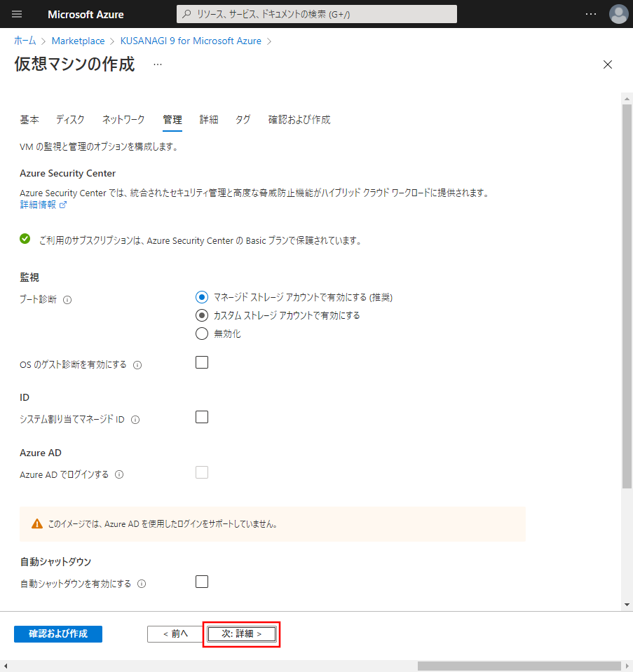Viewport: 633px width, 672px height.
Task: Click the Azure Security Center heading
Action: click(x=68, y=173)
